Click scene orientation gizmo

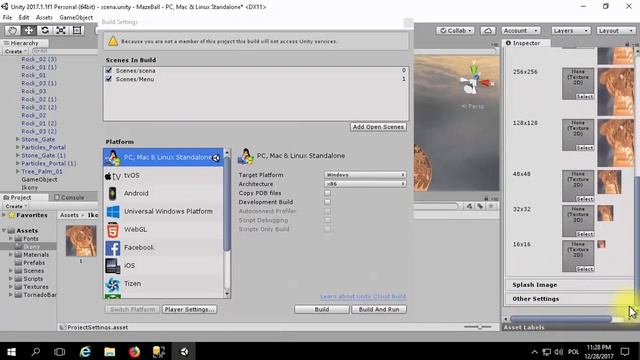point(474,80)
